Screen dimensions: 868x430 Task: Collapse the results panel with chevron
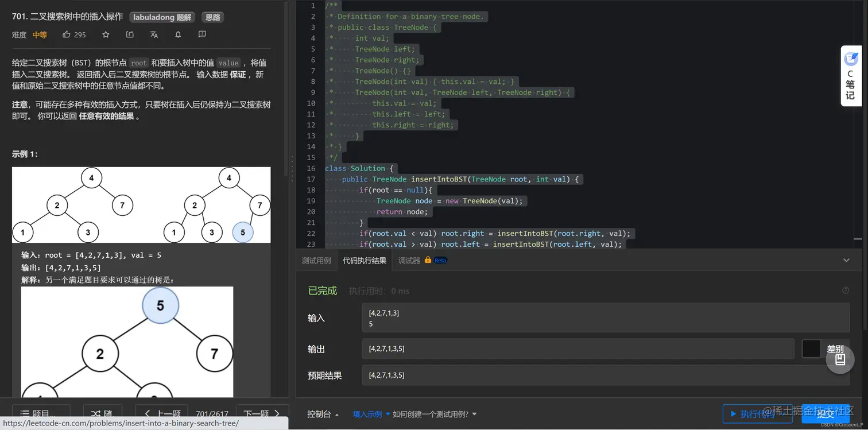[x=846, y=260]
